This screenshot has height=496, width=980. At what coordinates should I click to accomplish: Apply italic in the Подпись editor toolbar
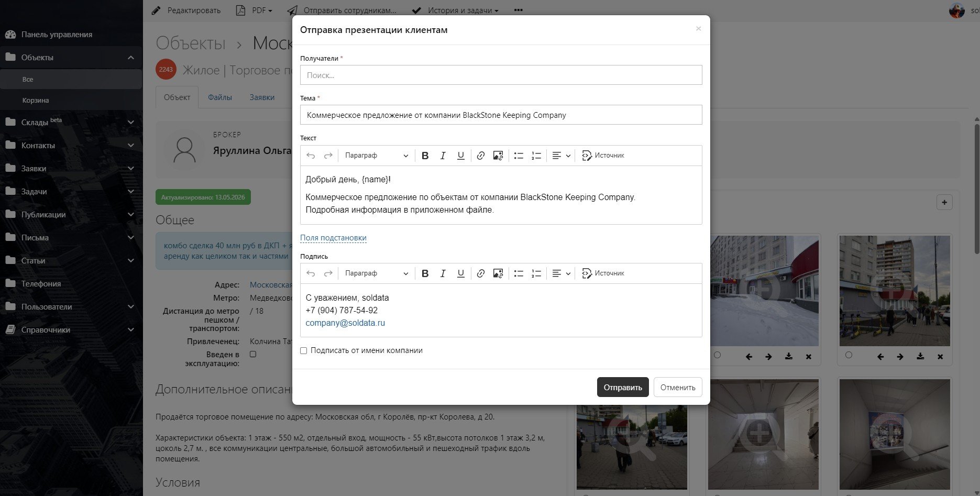[443, 273]
